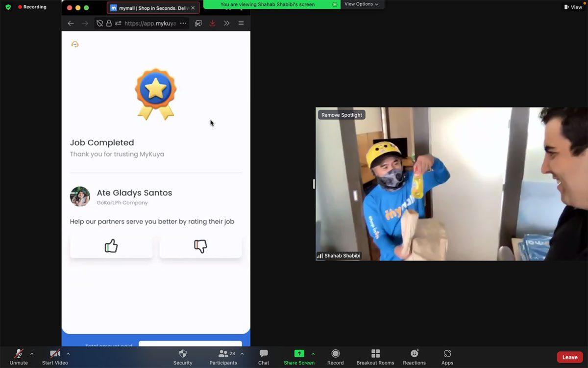
Task: Open the browser hamburger menu
Action: pyautogui.click(x=241, y=23)
